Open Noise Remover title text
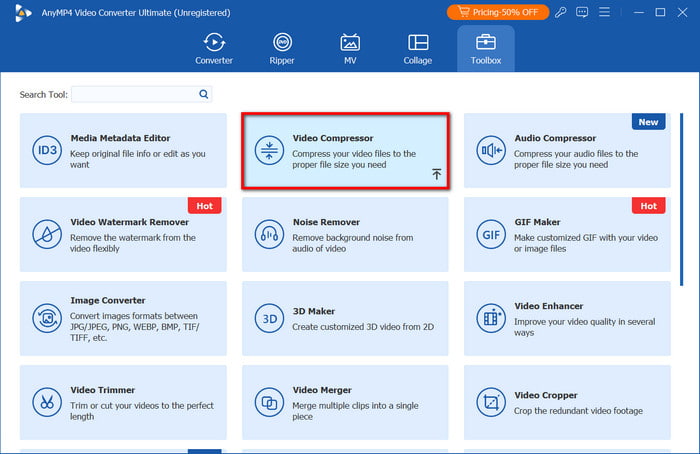The width and height of the screenshot is (700, 454). pyautogui.click(x=326, y=222)
